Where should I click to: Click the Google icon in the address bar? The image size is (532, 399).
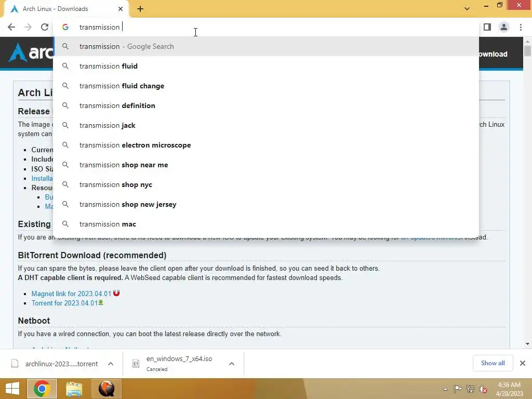pos(65,27)
